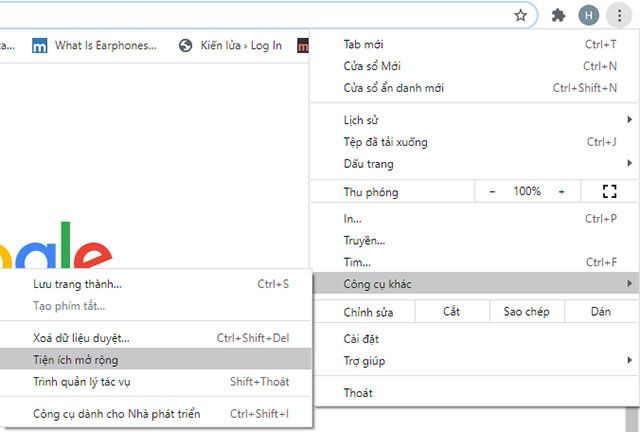Open the Extensions puzzle icon
Image resolution: width=640 pixels, height=432 pixels.
pos(558,16)
